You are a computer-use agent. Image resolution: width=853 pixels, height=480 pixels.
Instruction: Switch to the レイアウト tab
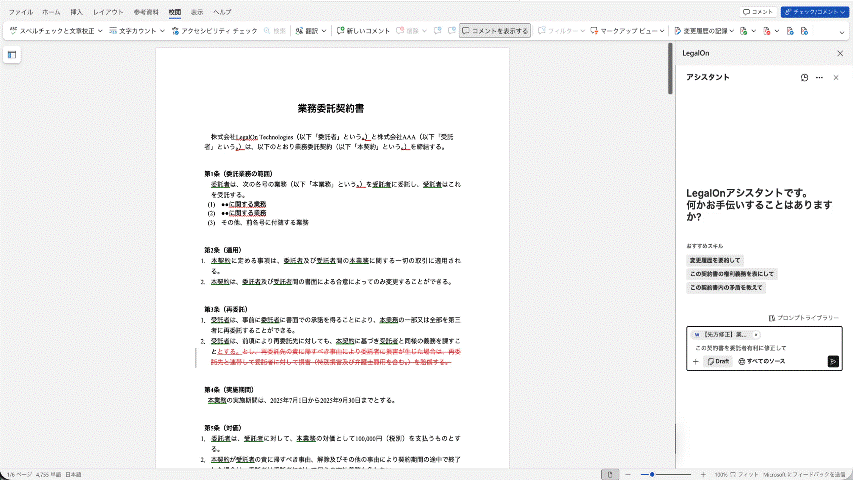coord(108,12)
